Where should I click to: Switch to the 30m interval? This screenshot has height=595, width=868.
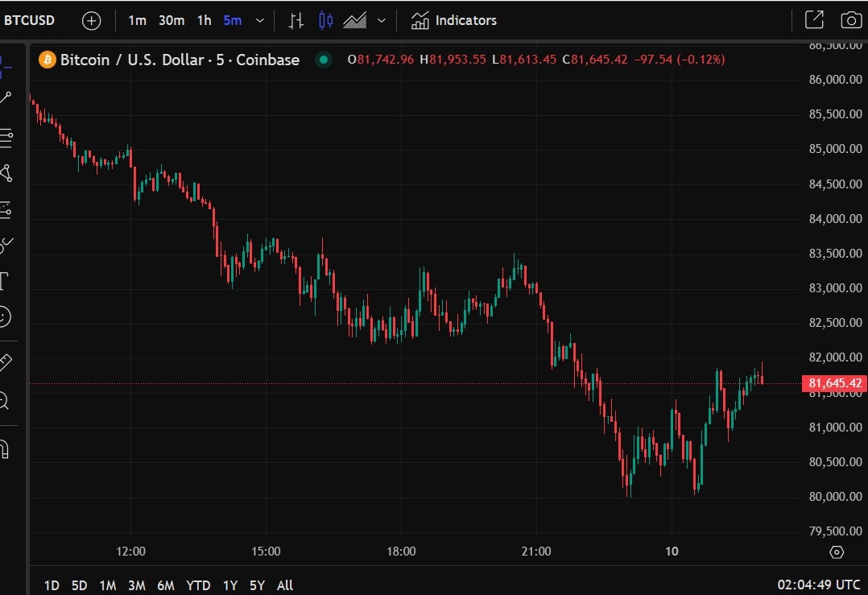pyautogui.click(x=172, y=20)
